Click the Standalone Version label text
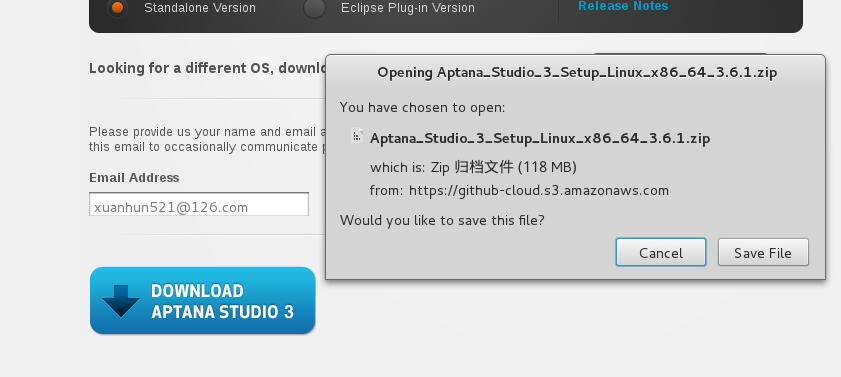 [x=200, y=8]
